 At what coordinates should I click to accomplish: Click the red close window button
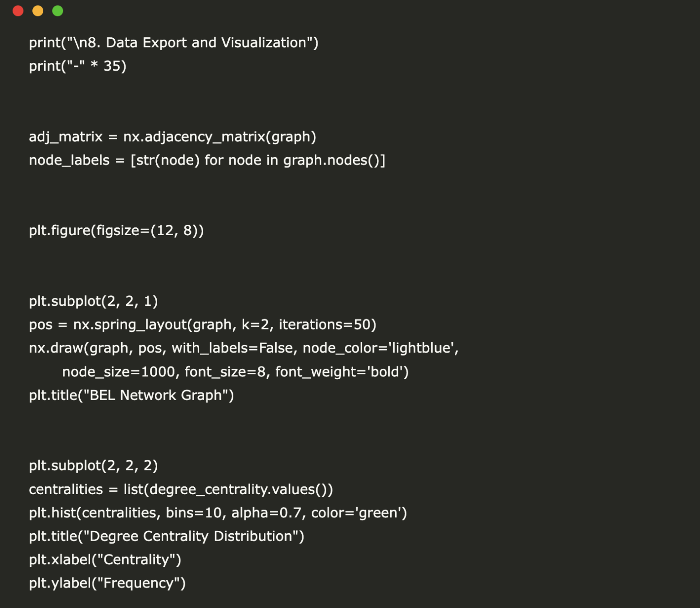(x=18, y=11)
